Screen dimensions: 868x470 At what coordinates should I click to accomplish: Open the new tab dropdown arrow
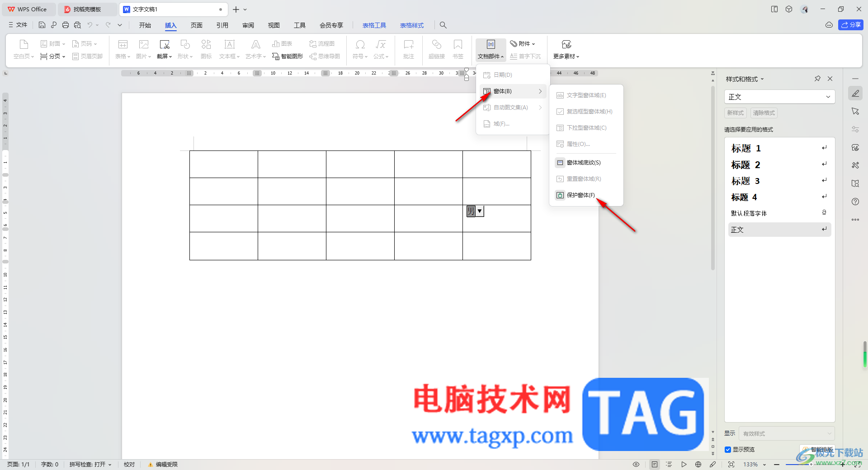click(x=245, y=9)
